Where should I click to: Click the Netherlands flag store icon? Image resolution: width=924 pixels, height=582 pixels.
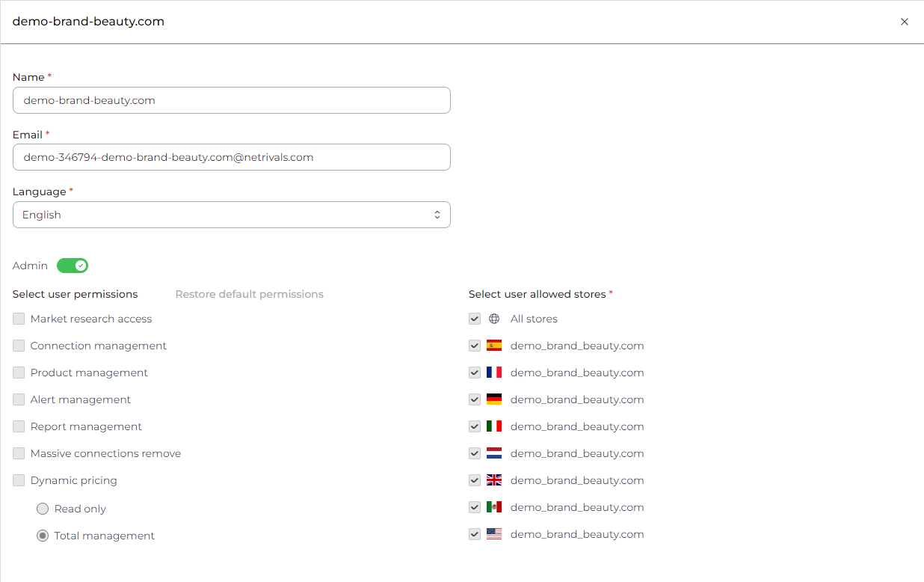pyautogui.click(x=493, y=453)
